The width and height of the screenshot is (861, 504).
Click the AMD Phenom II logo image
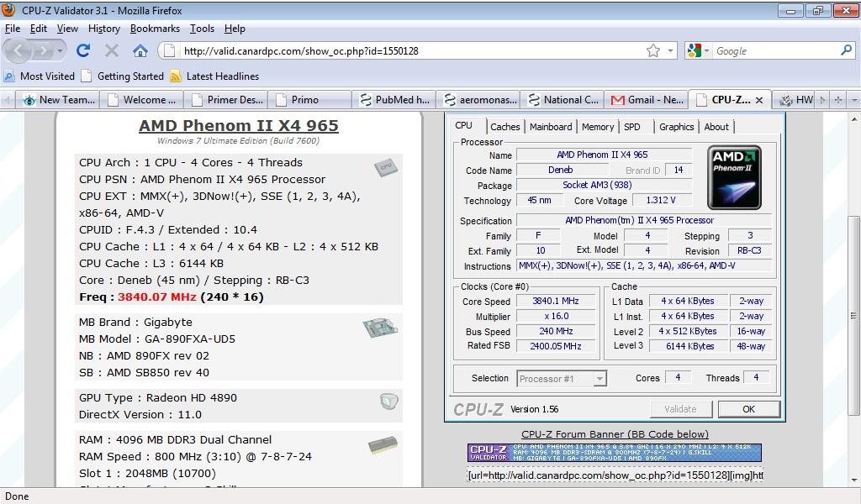[x=734, y=177]
